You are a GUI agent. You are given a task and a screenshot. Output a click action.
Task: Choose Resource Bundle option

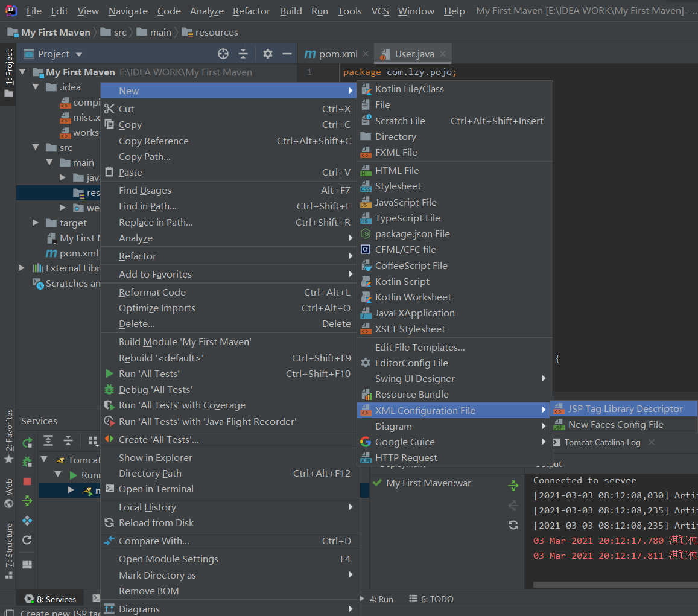[x=455, y=395]
